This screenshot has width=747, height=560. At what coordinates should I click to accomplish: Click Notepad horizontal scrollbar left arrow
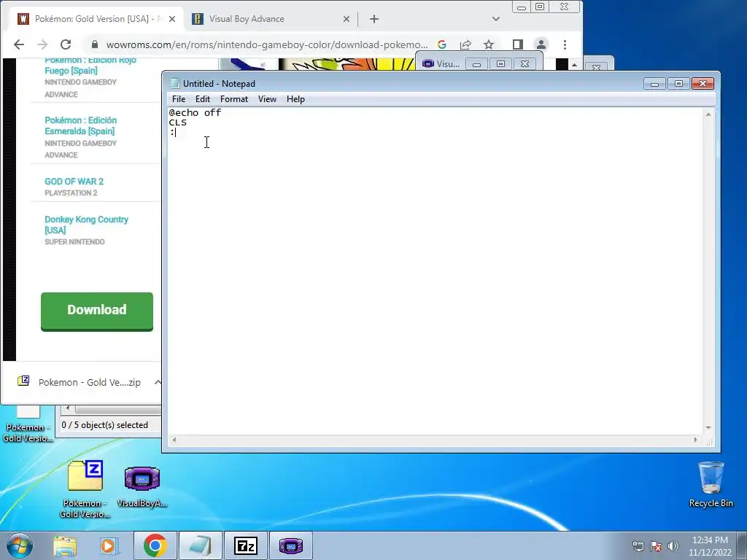pyautogui.click(x=174, y=440)
